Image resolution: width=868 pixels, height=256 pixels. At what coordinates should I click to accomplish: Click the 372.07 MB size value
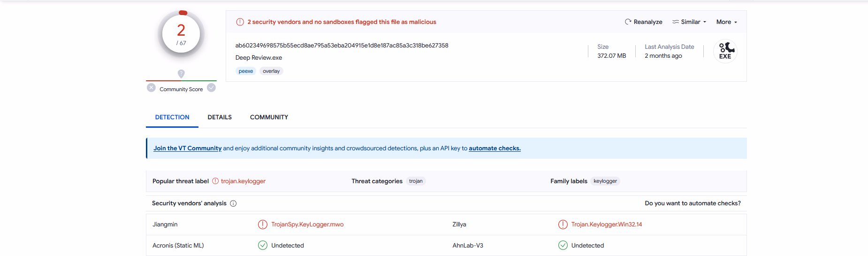click(612, 55)
